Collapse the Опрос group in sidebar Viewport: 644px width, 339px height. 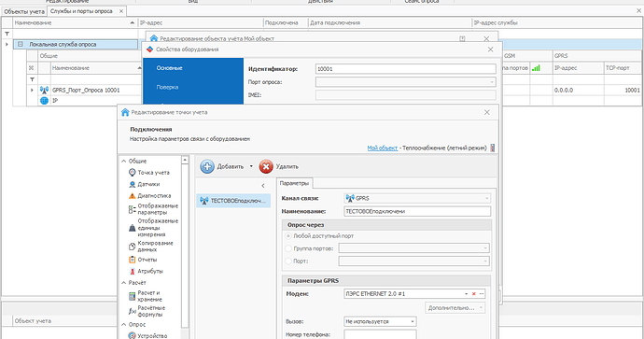124,325
